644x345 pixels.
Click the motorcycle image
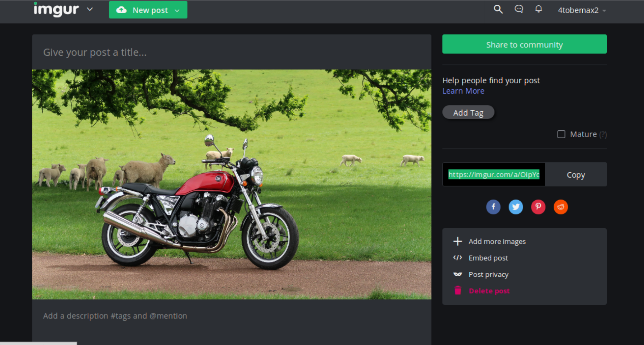pos(232,185)
